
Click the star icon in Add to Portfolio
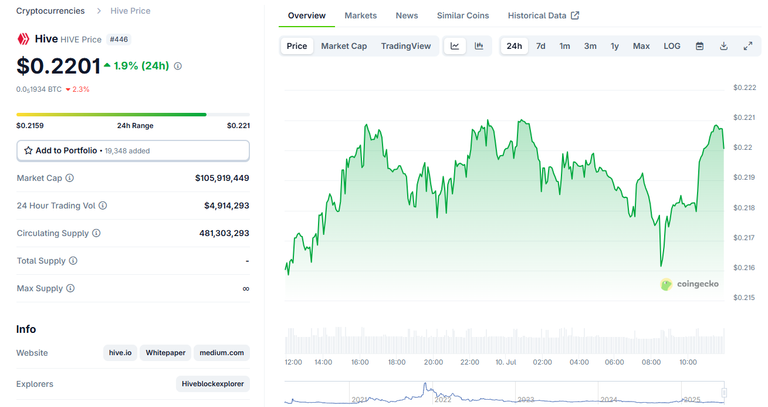point(28,150)
